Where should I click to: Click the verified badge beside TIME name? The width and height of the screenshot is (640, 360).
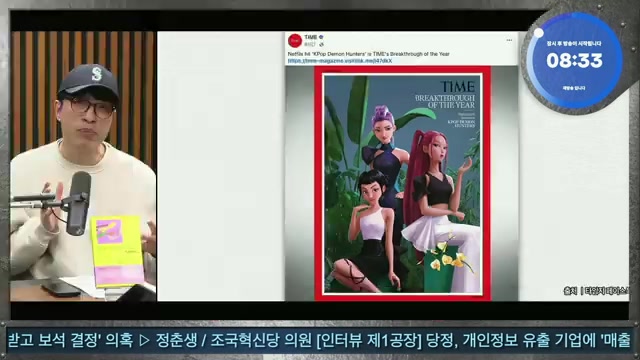point(321,37)
